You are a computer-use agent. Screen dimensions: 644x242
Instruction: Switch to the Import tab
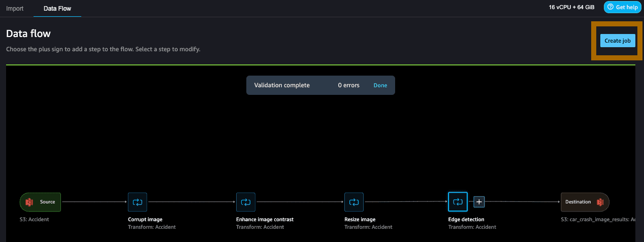click(x=15, y=9)
